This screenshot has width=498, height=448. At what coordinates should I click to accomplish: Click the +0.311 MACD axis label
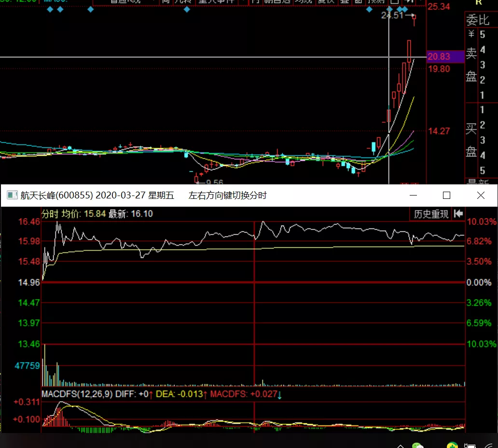coord(27,402)
